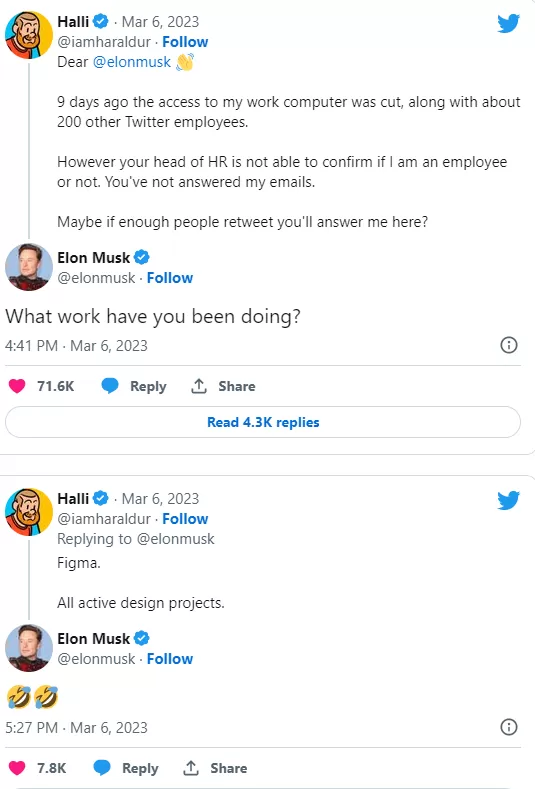Open info icon beside 4:41 PM timestamp
The height and width of the screenshot is (789, 535).
(509, 345)
